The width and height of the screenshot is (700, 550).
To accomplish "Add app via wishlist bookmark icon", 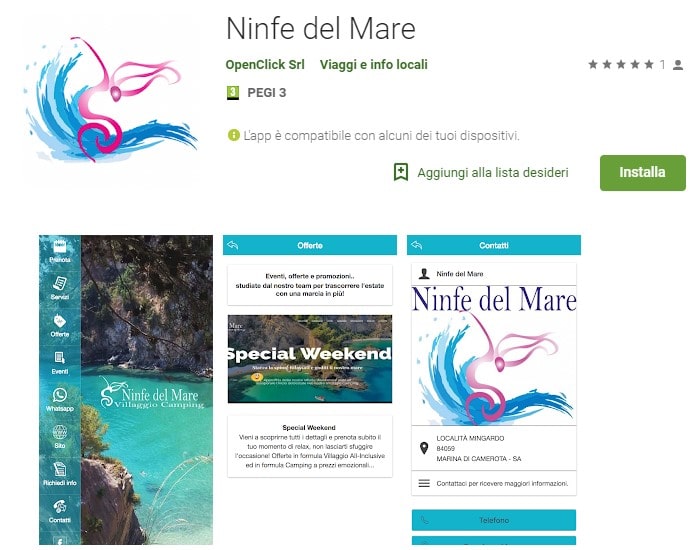I will coord(401,172).
